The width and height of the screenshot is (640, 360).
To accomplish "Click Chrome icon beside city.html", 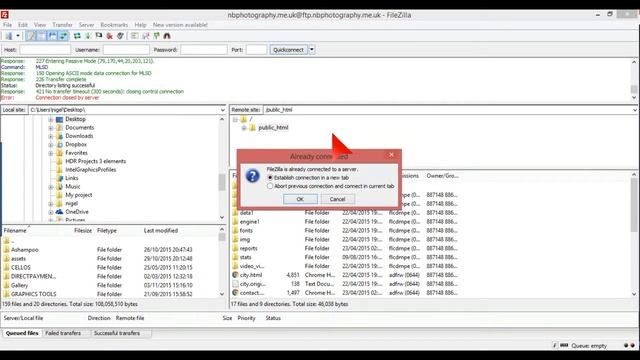I will (235, 275).
